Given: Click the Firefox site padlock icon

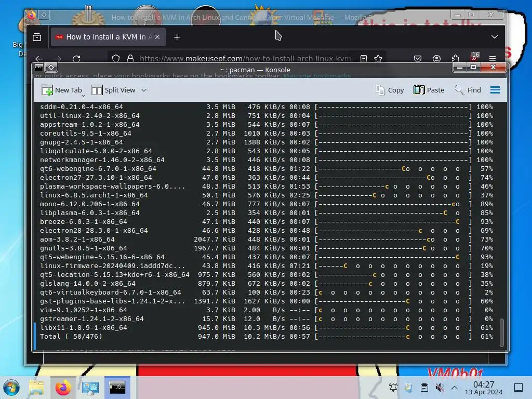Looking at the screenshot, I should coord(130,59).
